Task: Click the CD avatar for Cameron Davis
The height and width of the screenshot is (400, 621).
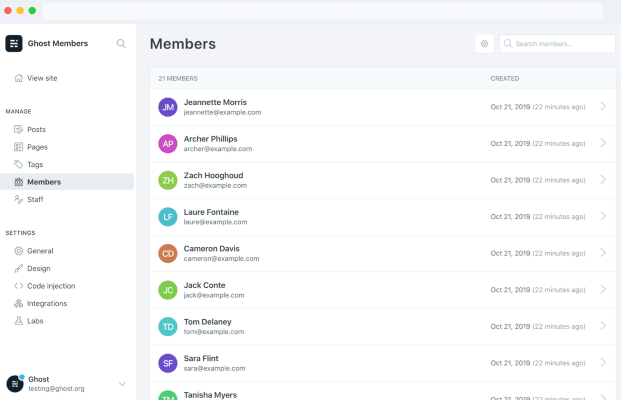Action: click(x=168, y=253)
